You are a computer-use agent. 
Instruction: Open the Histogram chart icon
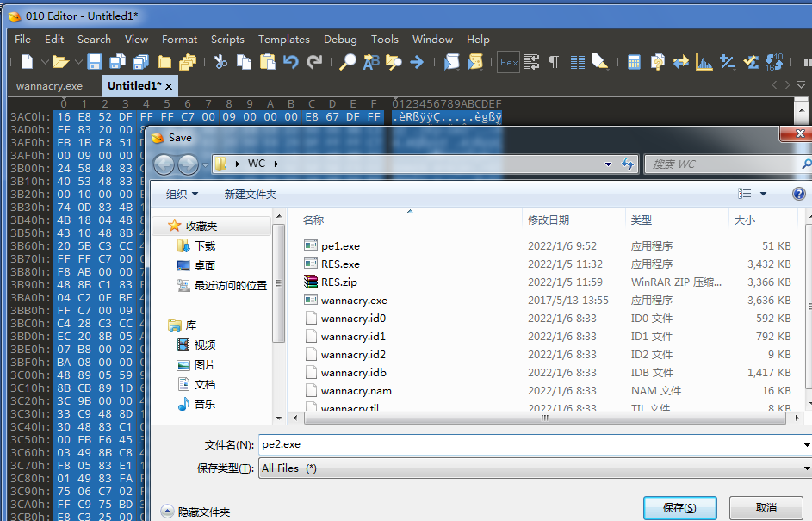pyautogui.click(x=704, y=62)
